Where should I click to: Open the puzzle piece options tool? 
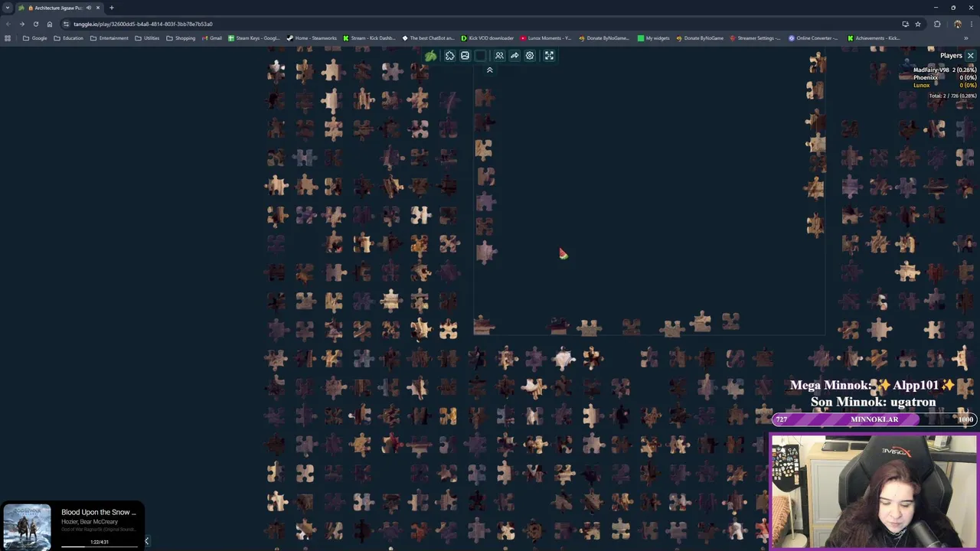point(449,56)
